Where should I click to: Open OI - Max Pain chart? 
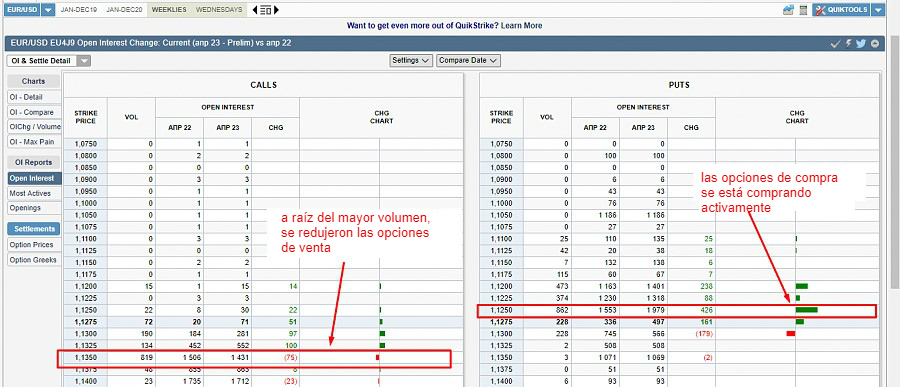tap(33, 141)
